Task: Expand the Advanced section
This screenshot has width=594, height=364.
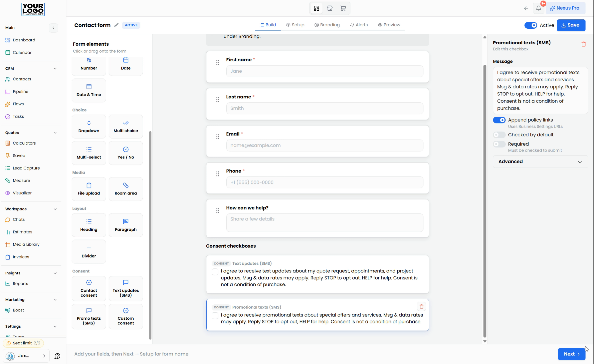Action: (x=540, y=162)
